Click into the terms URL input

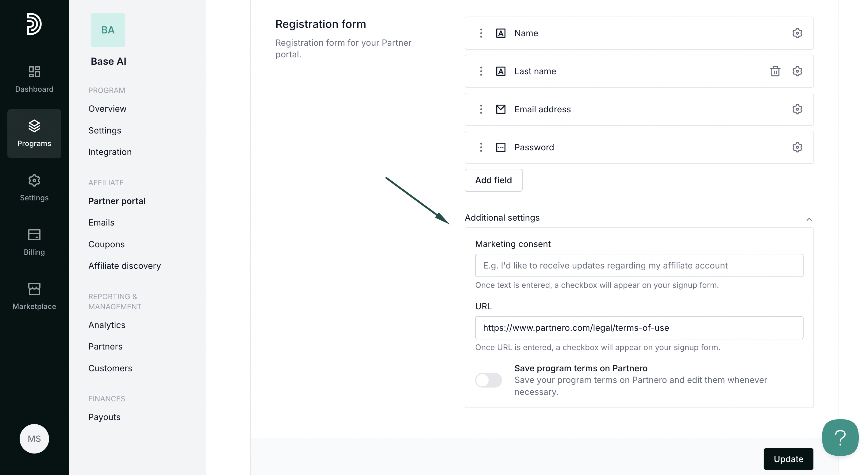point(639,328)
